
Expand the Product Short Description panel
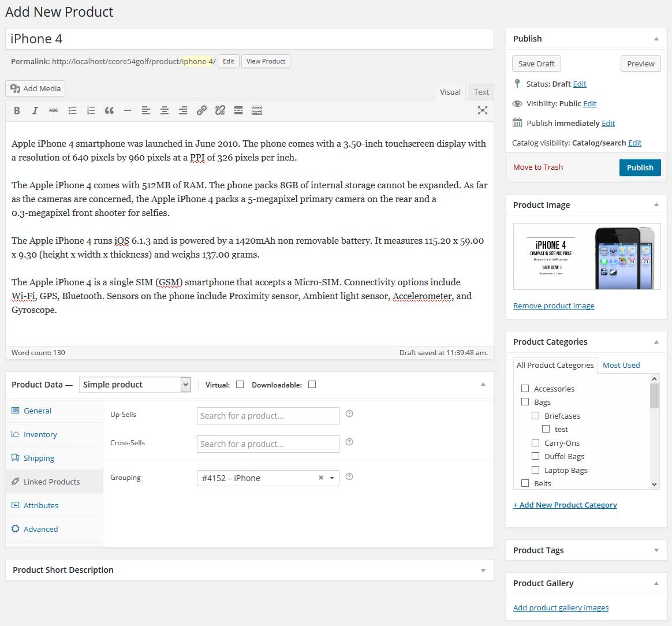[x=483, y=570]
